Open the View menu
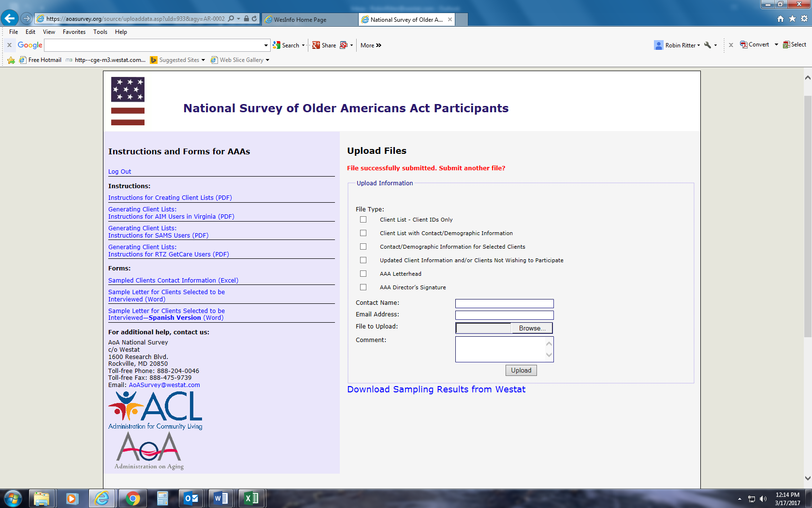Viewport: 812px width, 508px height. point(49,32)
